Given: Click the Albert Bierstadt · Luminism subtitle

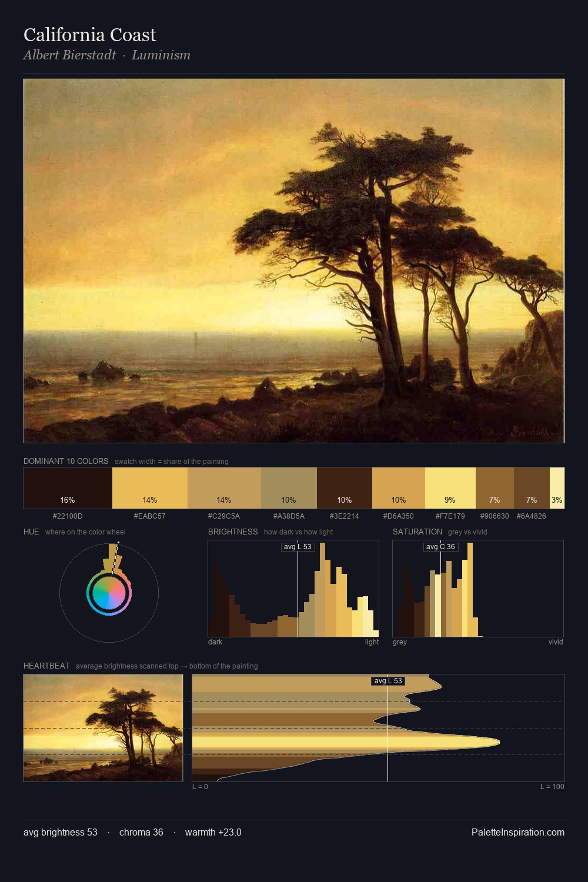Looking at the screenshot, I should coord(107,55).
